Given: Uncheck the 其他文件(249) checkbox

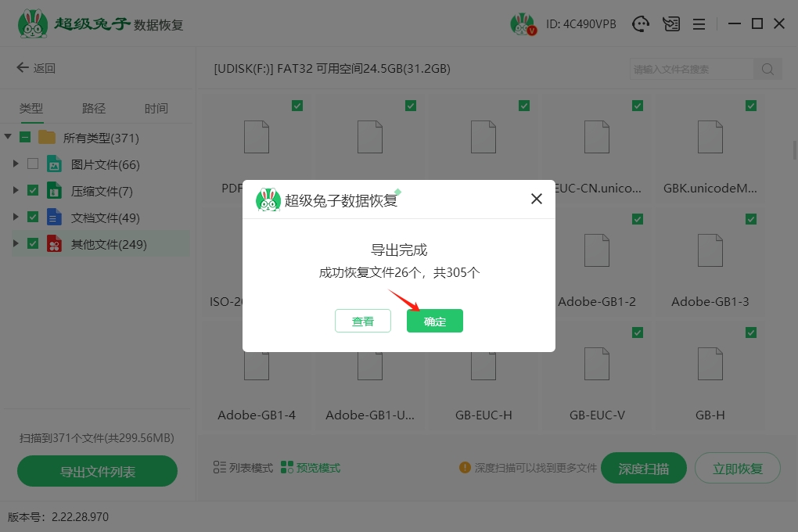Looking at the screenshot, I should pos(33,243).
